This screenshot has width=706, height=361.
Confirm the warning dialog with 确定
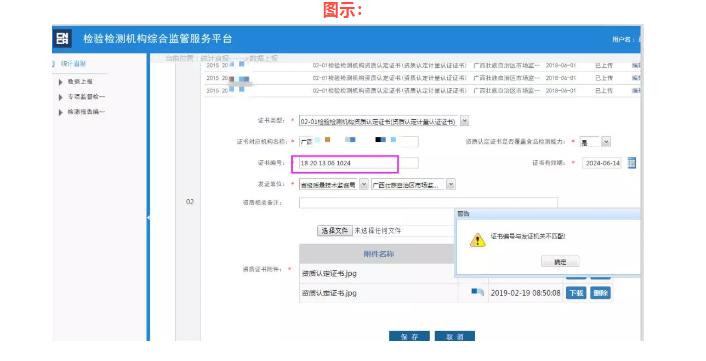(x=560, y=262)
